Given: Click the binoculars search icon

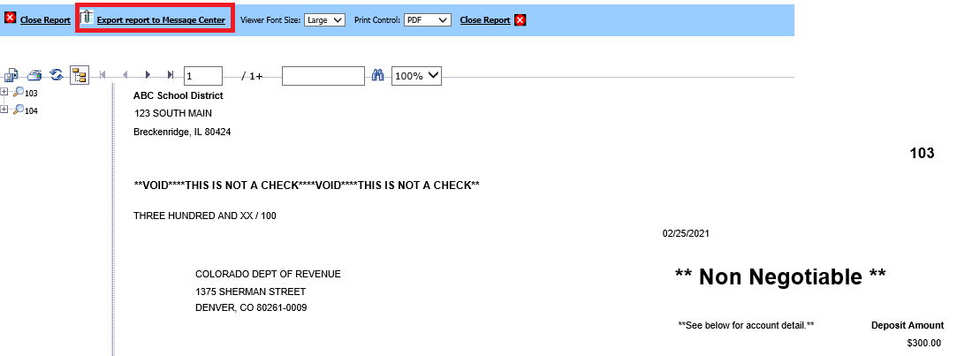Looking at the screenshot, I should [x=377, y=76].
